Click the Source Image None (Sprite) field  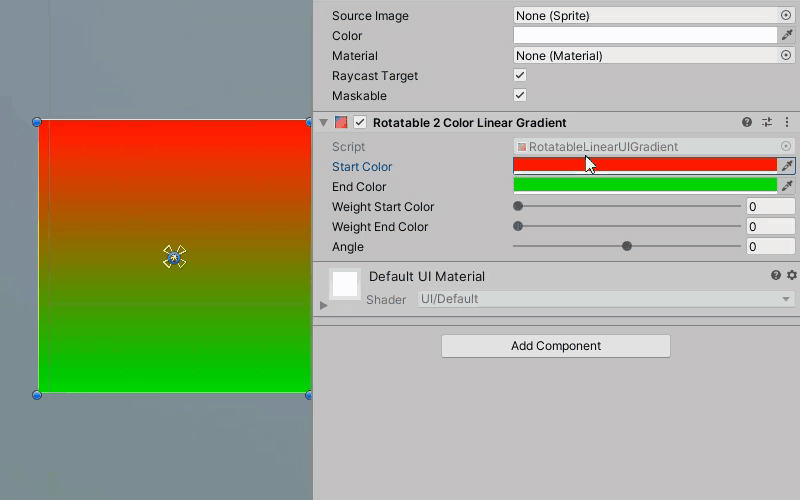click(x=646, y=15)
